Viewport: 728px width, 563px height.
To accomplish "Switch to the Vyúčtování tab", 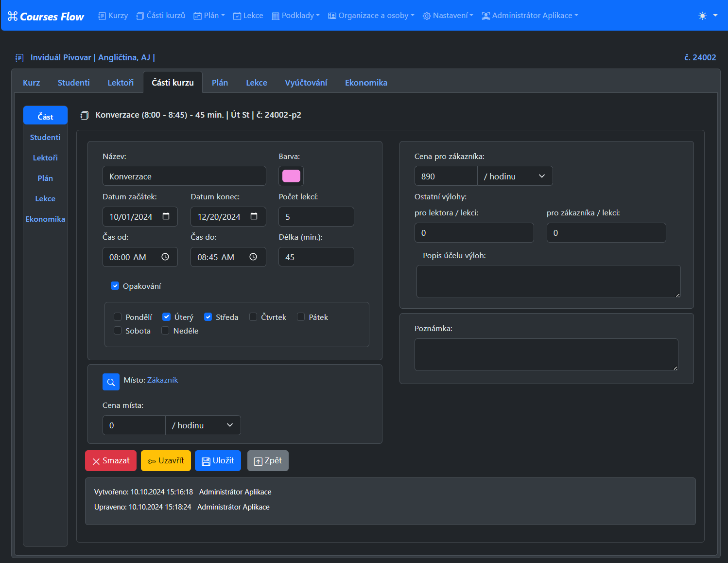I will coord(306,83).
